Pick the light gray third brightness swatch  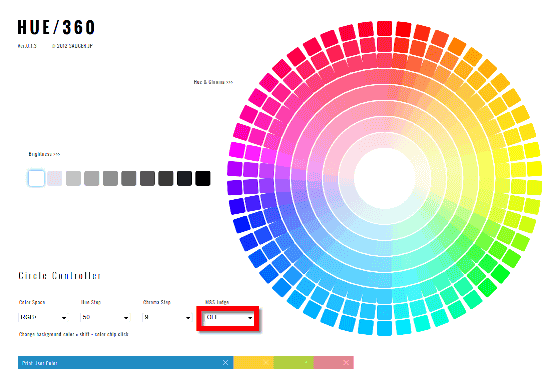[x=73, y=178]
